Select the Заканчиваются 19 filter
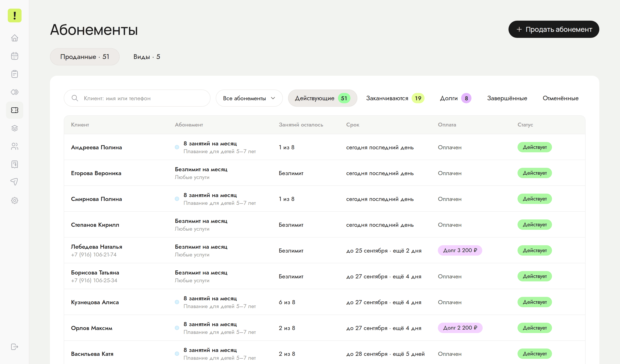The image size is (620, 364). click(395, 98)
